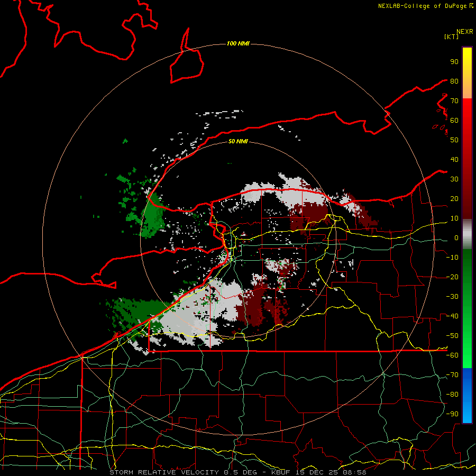The height and width of the screenshot is (476, 476).
Task: Click the -70 value on the velocity scale
Action: [452, 375]
